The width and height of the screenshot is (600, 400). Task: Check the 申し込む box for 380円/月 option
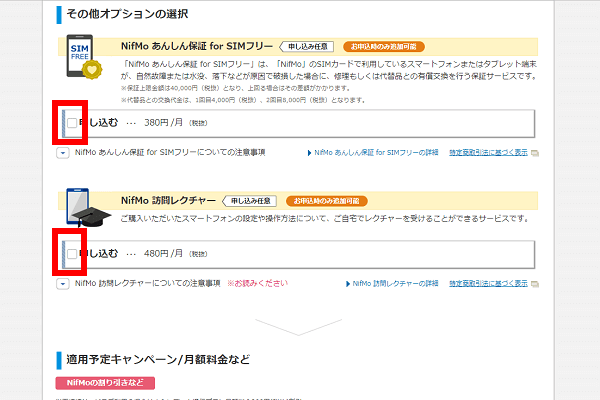coord(72,123)
